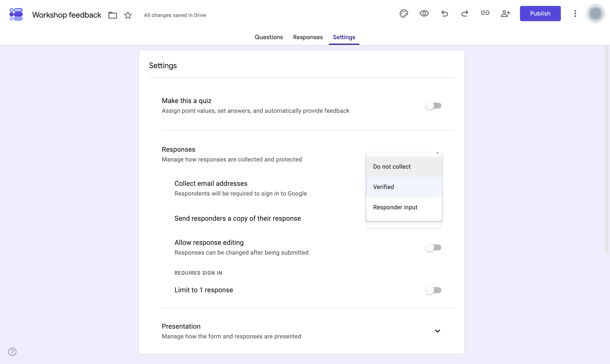610x364 pixels.
Task: Turn on Limit to 1 response
Action: (434, 290)
